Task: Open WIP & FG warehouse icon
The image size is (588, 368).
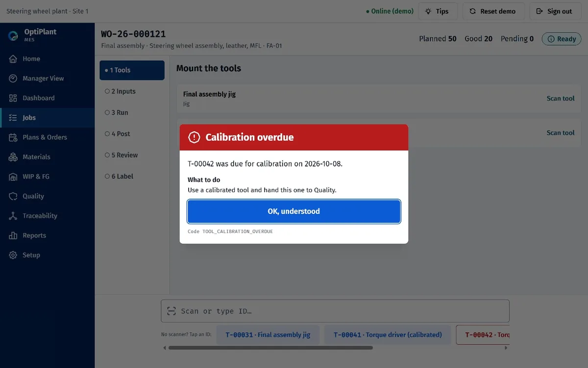Action: [x=13, y=177]
